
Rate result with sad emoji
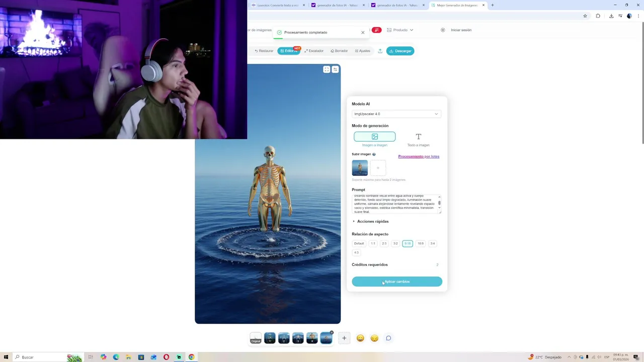point(374,338)
